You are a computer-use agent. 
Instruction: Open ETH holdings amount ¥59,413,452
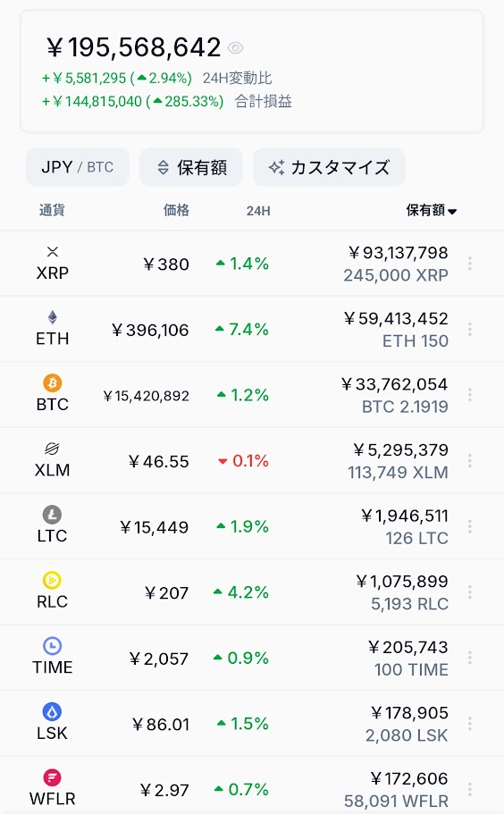tap(396, 318)
